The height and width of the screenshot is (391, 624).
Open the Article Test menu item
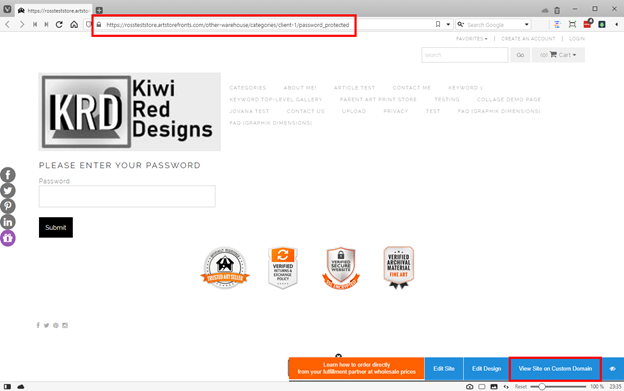pyautogui.click(x=354, y=88)
